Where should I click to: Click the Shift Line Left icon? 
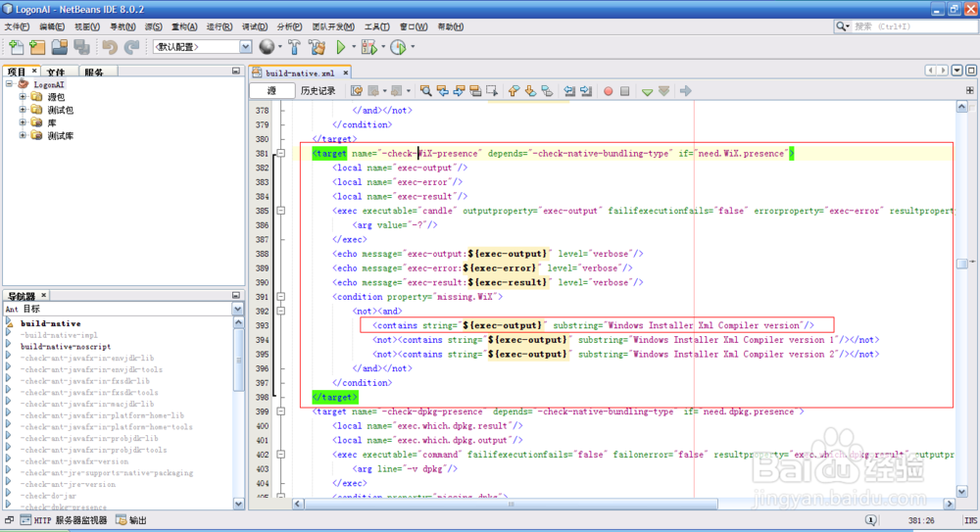(569, 91)
